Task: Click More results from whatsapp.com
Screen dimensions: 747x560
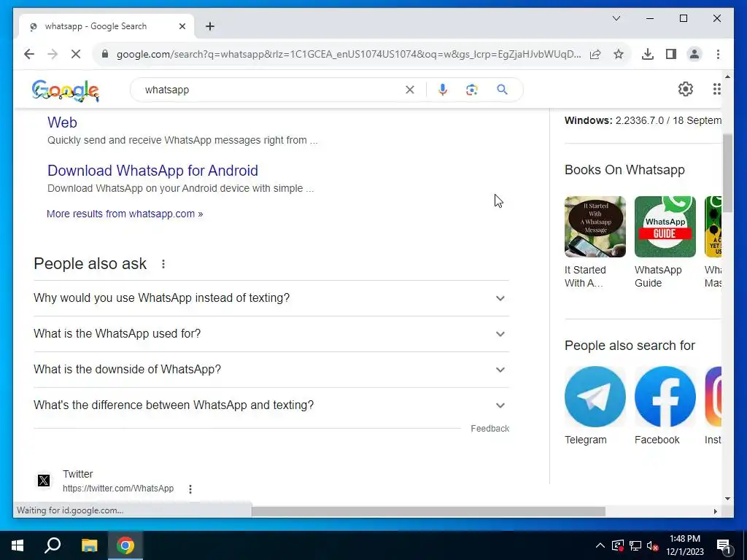Action: click(125, 214)
